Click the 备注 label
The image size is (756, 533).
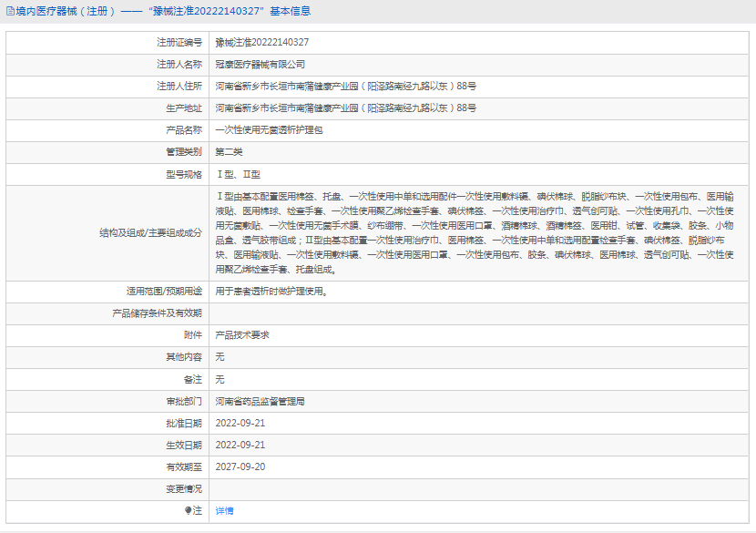click(193, 380)
